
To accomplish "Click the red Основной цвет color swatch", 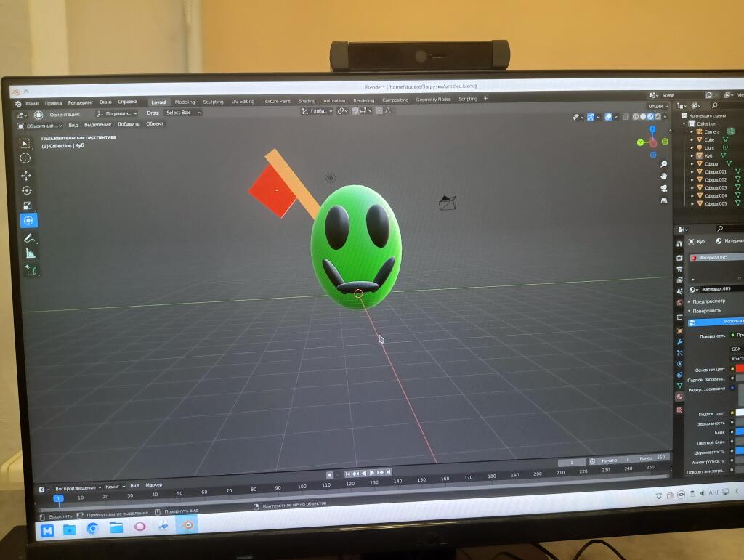I will (x=740, y=368).
